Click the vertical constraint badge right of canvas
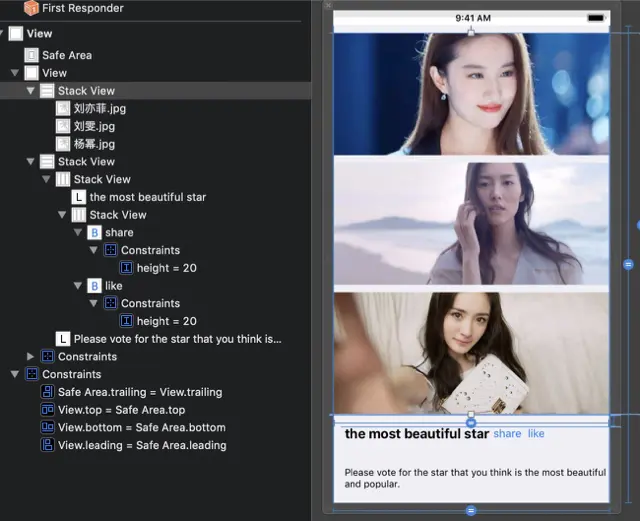The height and width of the screenshot is (521, 640). (629, 265)
